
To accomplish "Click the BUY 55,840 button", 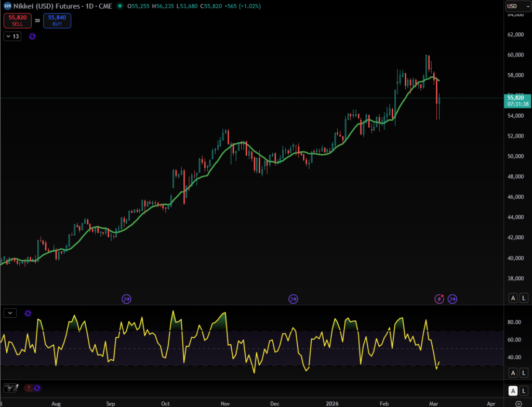I will [x=57, y=20].
